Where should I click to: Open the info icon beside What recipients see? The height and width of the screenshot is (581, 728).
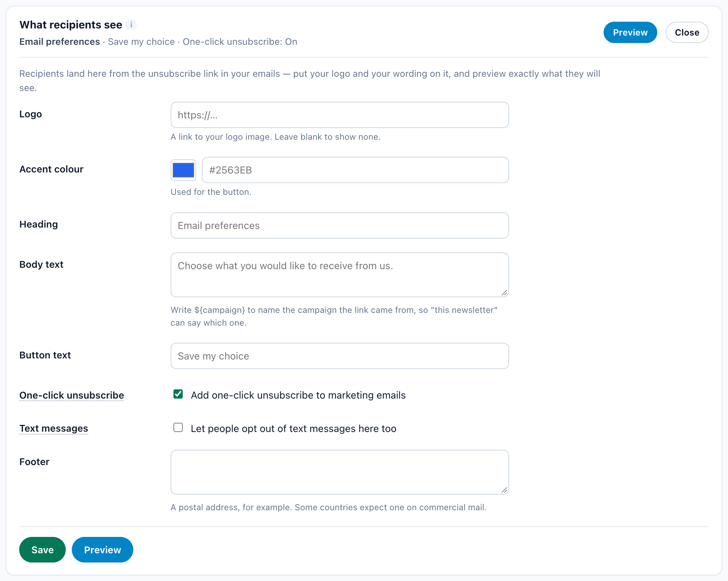131,25
